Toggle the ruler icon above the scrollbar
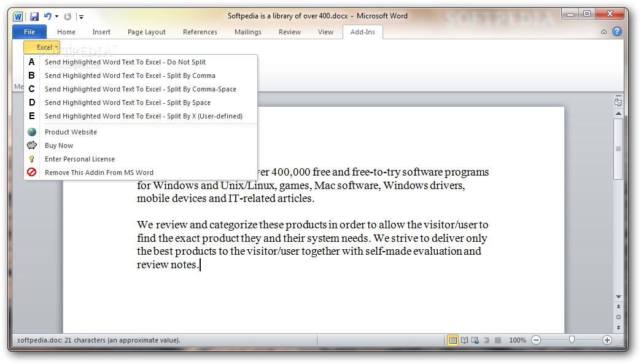 tap(618, 102)
